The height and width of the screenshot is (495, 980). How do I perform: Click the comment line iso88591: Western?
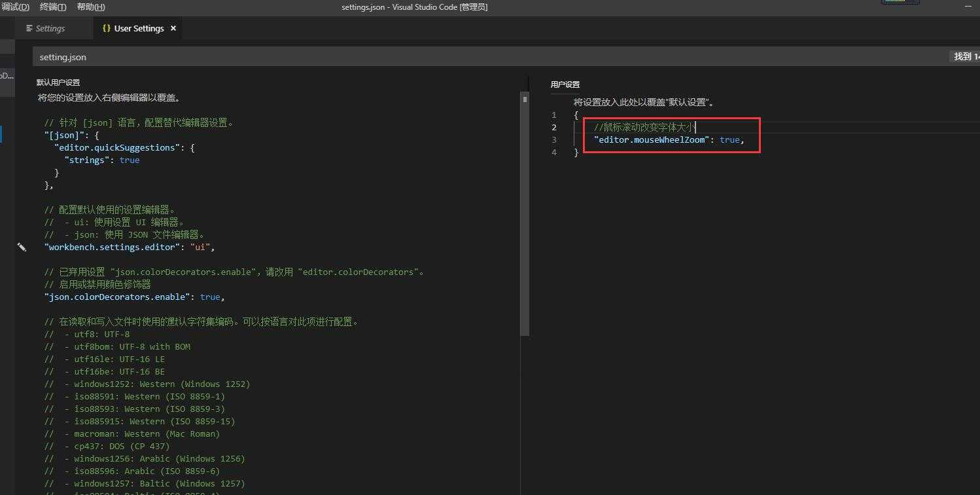[135, 396]
